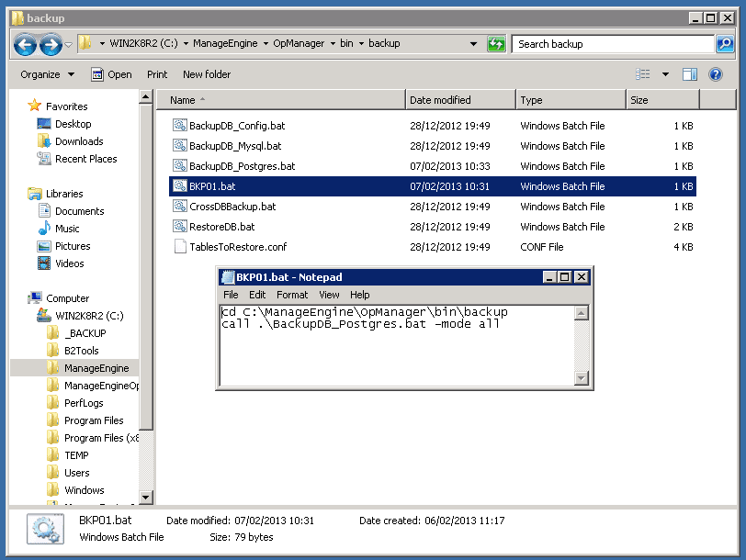Viewport: 746px width, 560px height.
Task: Open the Organize menu
Action: pos(47,74)
